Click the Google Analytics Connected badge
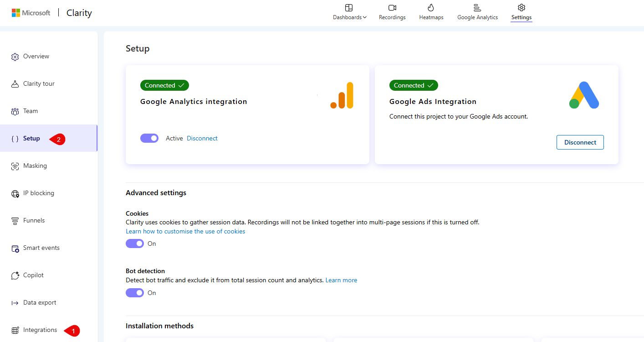 [164, 85]
